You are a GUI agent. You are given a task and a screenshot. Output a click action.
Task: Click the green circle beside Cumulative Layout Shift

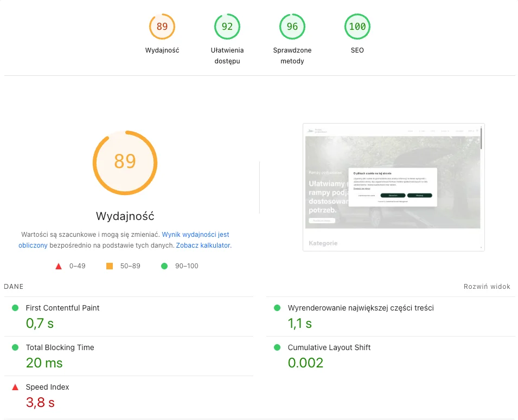pyautogui.click(x=277, y=347)
